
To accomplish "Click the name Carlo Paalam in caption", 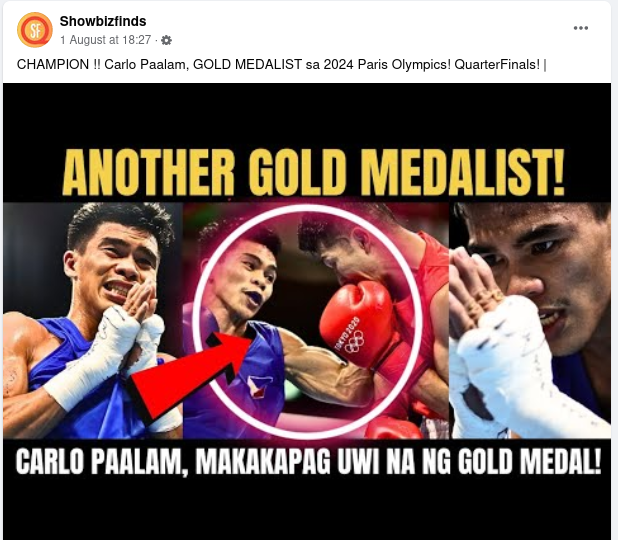I will click(146, 64).
